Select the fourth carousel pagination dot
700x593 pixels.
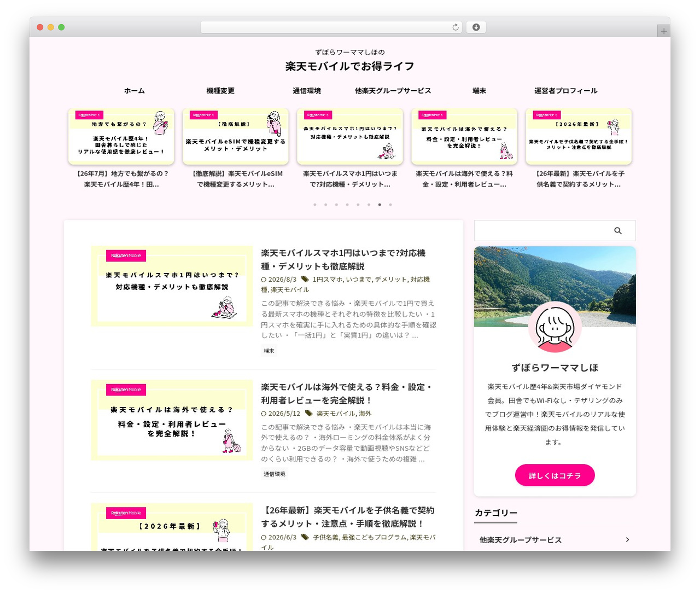point(347,205)
